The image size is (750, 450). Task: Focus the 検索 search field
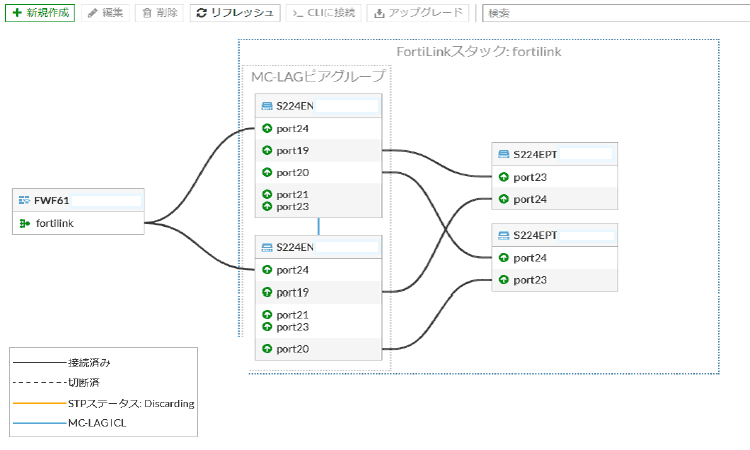click(616, 13)
